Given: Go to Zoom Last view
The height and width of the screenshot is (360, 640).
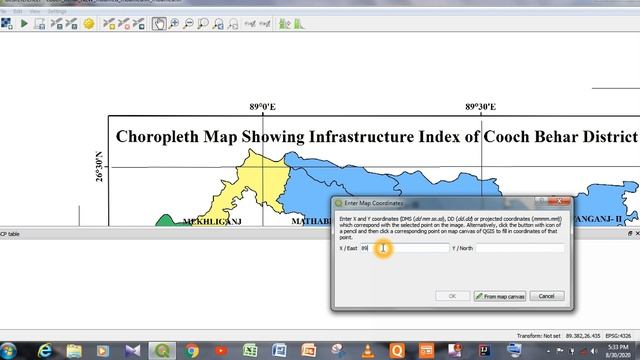Looking at the screenshot, I should click(218, 24).
